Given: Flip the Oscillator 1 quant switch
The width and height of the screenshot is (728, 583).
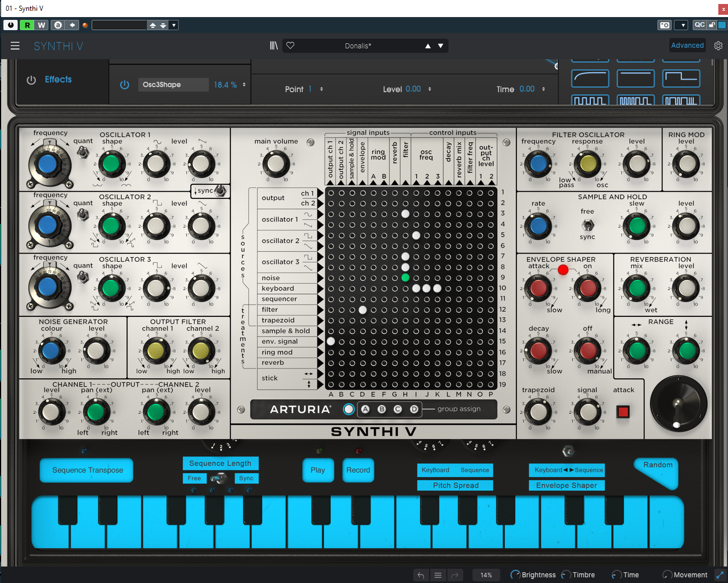Looking at the screenshot, I should click(x=83, y=152).
